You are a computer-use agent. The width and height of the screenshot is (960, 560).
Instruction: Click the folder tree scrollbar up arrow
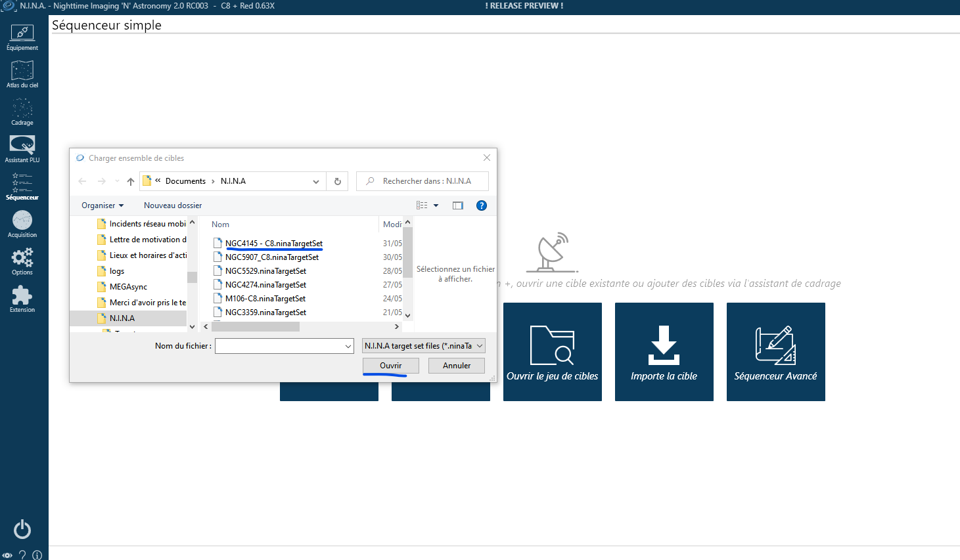coord(192,223)
